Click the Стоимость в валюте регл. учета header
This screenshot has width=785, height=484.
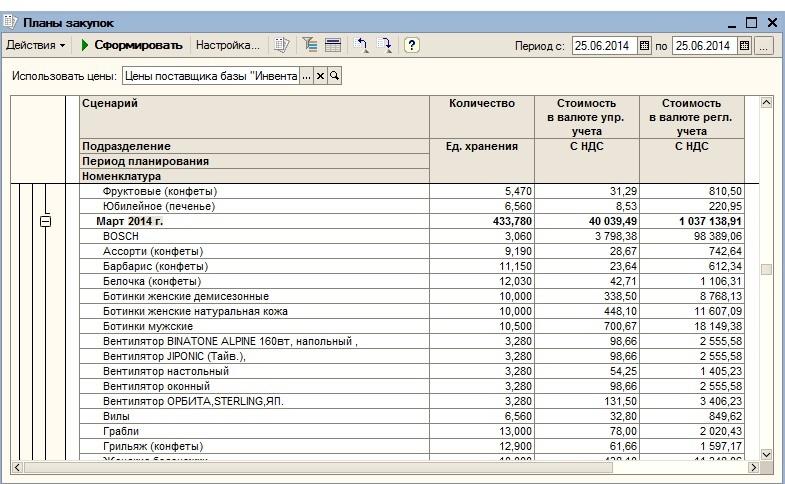pyautogui.click(x=691, y=117)
